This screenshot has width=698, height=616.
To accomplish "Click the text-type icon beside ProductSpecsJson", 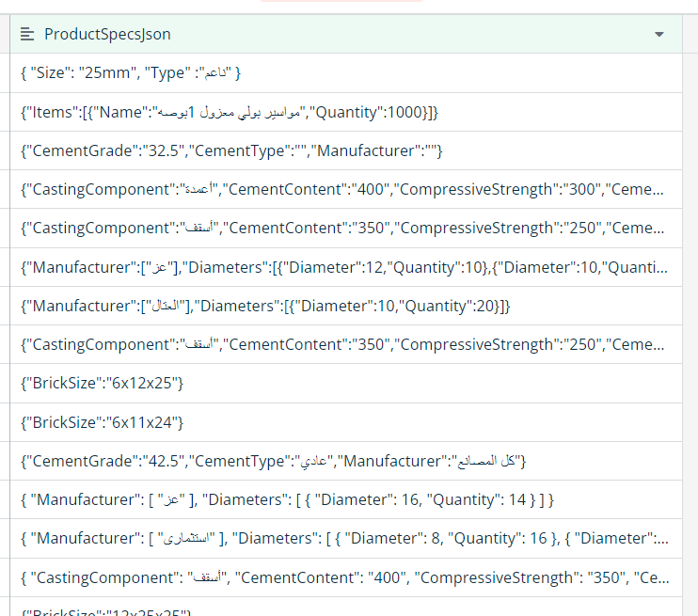I will [x=27, y=34].
